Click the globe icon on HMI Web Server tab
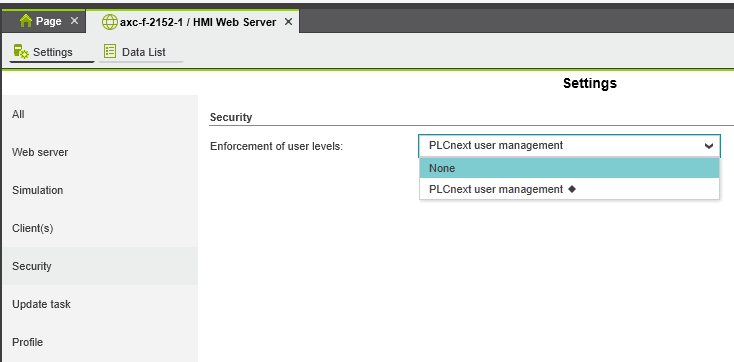This screenshot has width=734, height=362. pyautogui.click(x=110, y=22)
